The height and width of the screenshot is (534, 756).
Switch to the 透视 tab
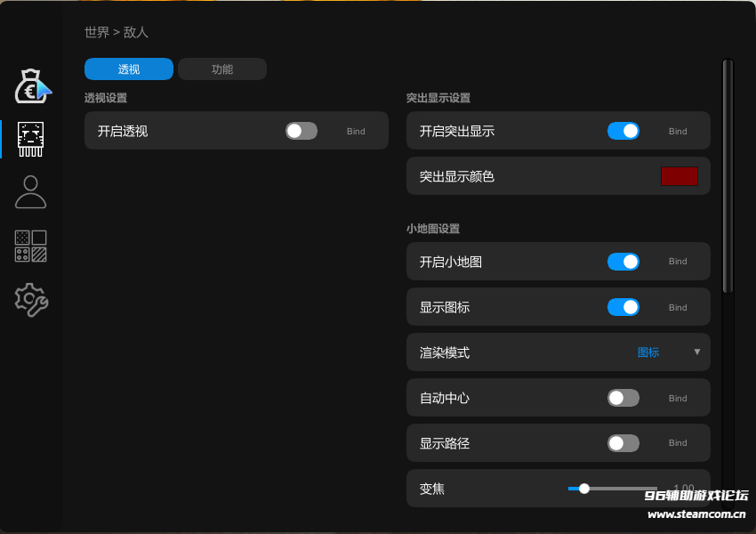pos(129,69)
